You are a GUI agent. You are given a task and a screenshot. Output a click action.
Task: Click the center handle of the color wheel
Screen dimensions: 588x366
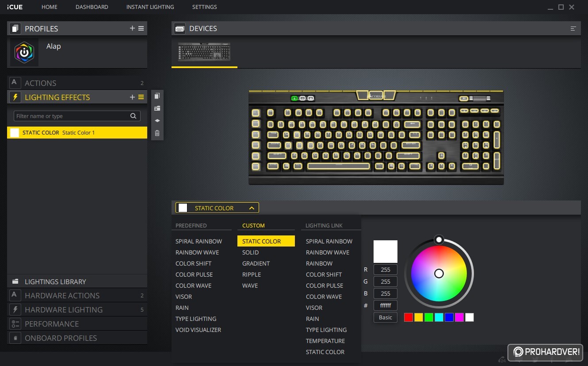439,274
